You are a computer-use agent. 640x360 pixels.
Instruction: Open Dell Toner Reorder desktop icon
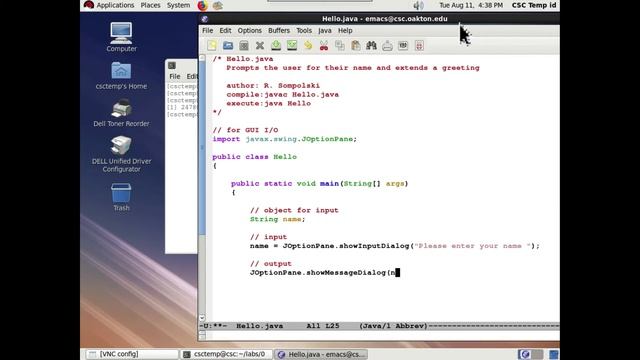121,113
